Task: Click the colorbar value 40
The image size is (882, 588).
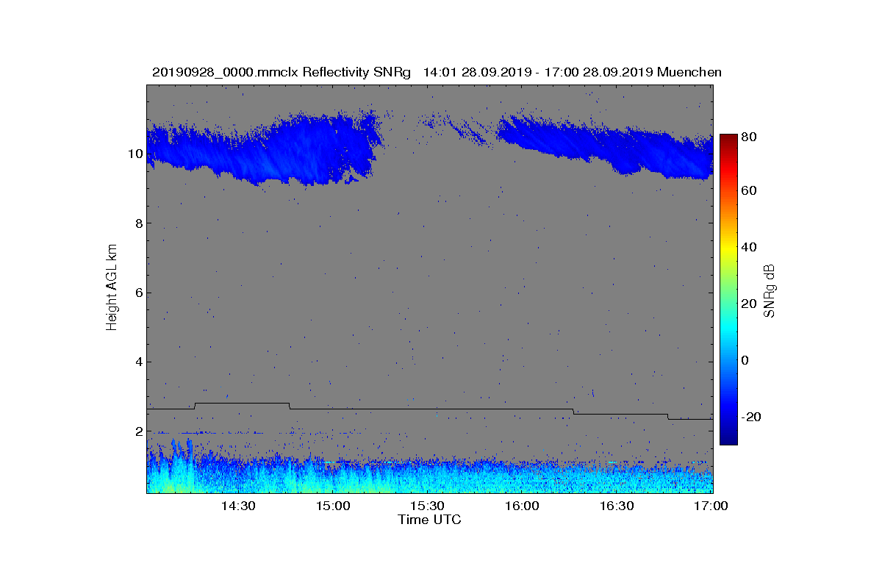Action: click(749, 247)
